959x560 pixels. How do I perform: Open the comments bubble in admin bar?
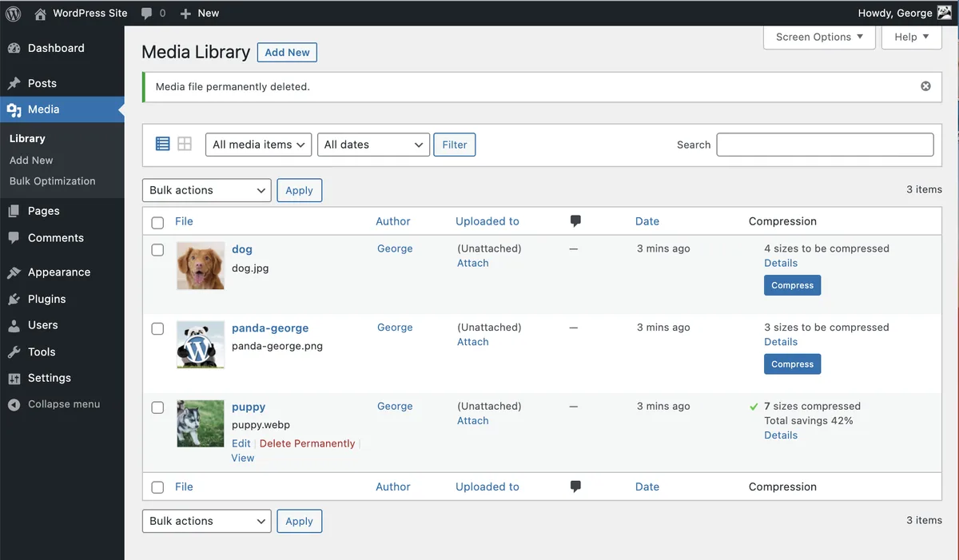(147, 14)
